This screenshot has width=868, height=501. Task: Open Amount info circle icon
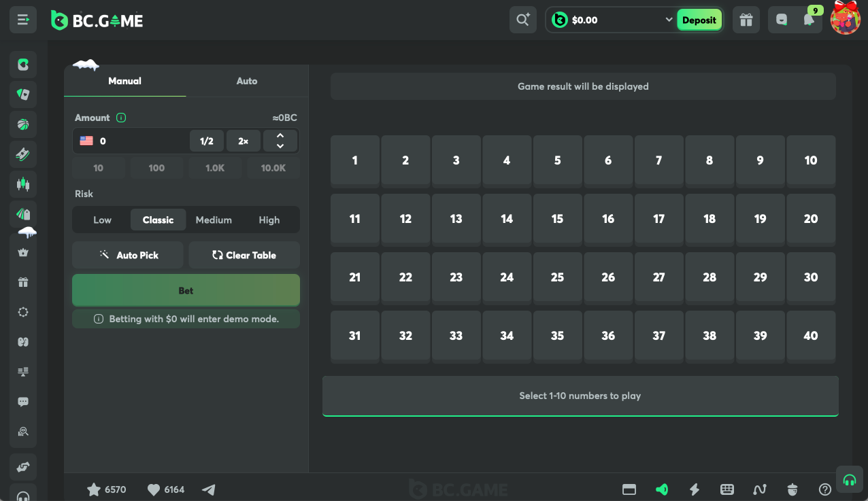click(x=121, y=118)
